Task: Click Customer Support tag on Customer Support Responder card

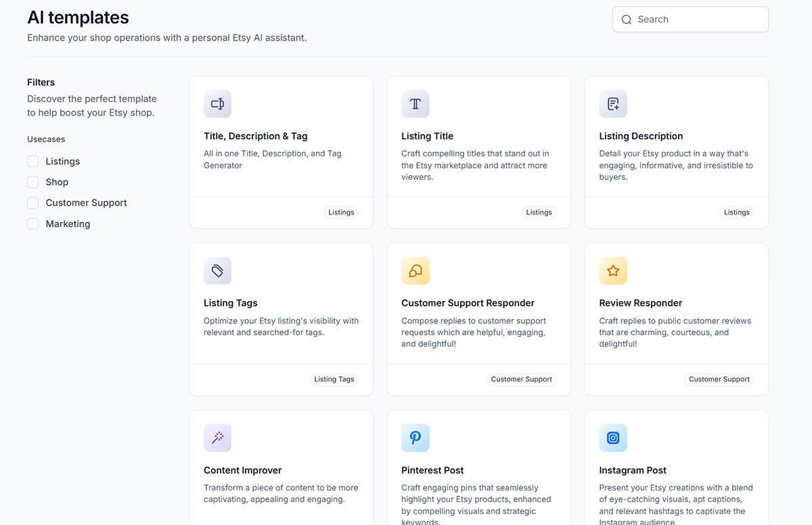Action: (x=522, y=380)
